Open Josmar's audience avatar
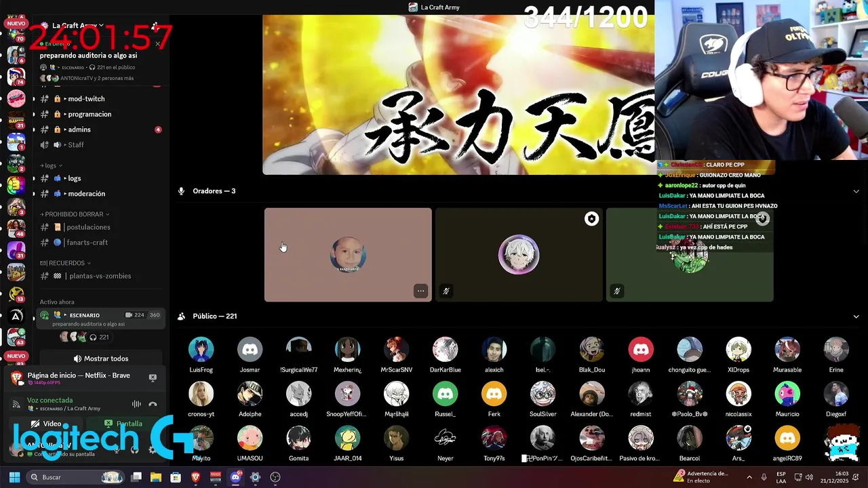868x488 pixels. (x=250, y=350)
